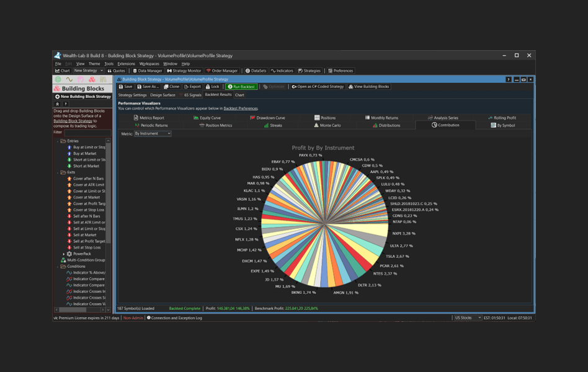
Task: Switch to Design Surface tab
Action: [x=163, y=95]
